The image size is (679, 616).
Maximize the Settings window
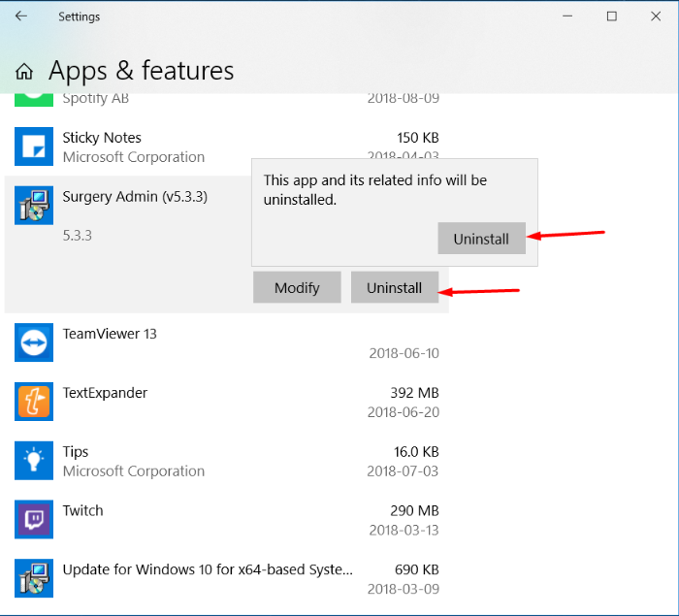611,16
